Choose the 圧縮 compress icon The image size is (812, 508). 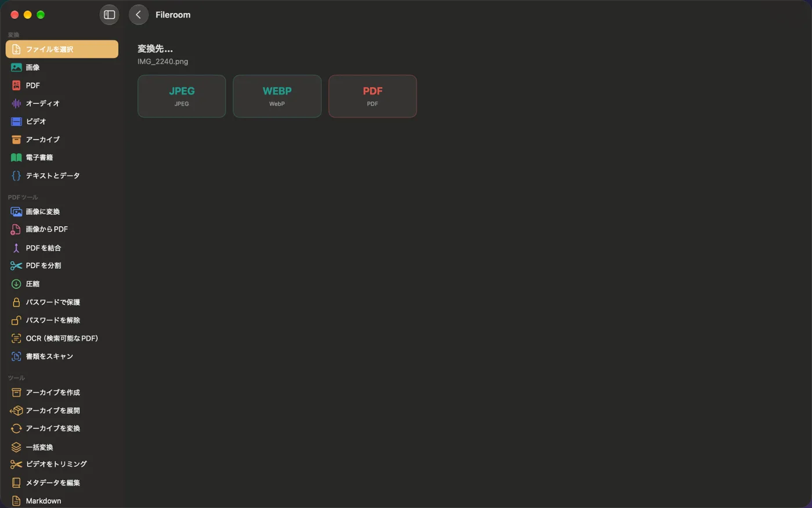pyautogui.click(x=16, y=284)
